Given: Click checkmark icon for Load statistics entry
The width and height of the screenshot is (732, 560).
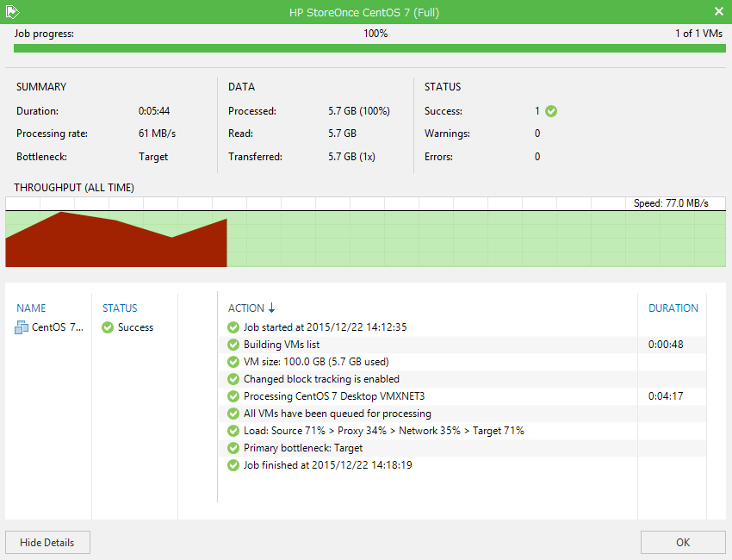Looking at the screenshot, I should [233, 431].
